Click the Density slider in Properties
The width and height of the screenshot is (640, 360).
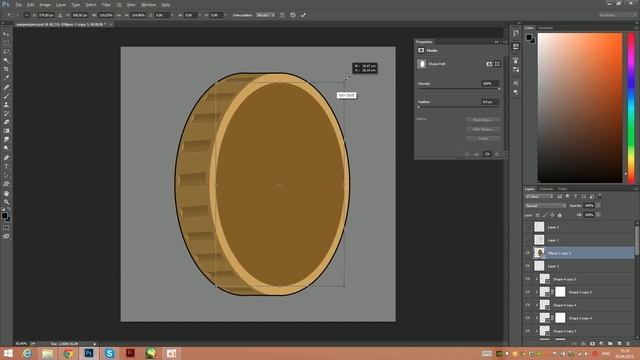[x=458, y=89]
